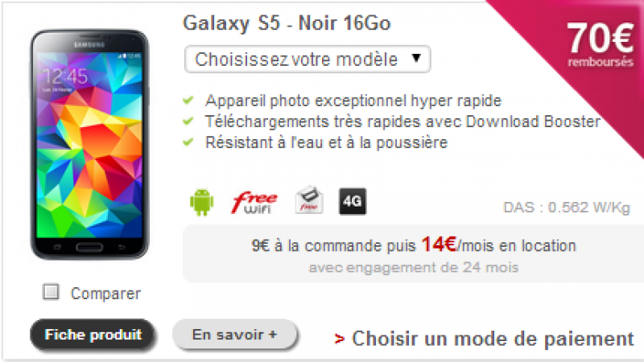Tick the Comparer checkbox
This screenshot has width=644, height=362.
(x=51, y=292)
